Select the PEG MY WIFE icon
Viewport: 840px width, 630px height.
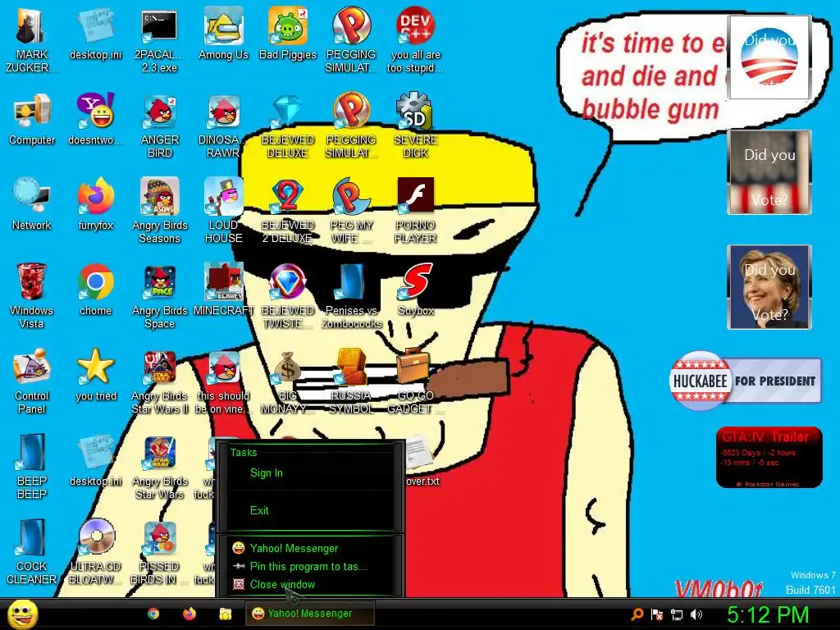click(x=351, y=211)
